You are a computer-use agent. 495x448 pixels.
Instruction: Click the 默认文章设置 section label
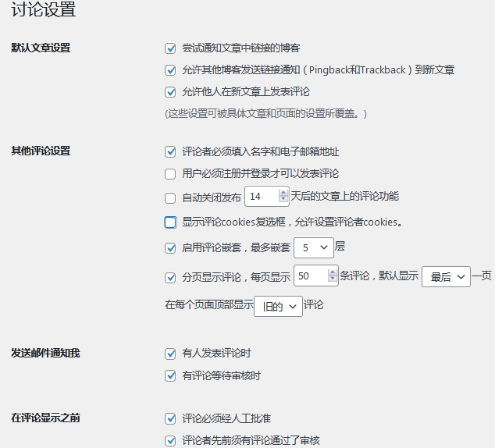coord(41,48)
